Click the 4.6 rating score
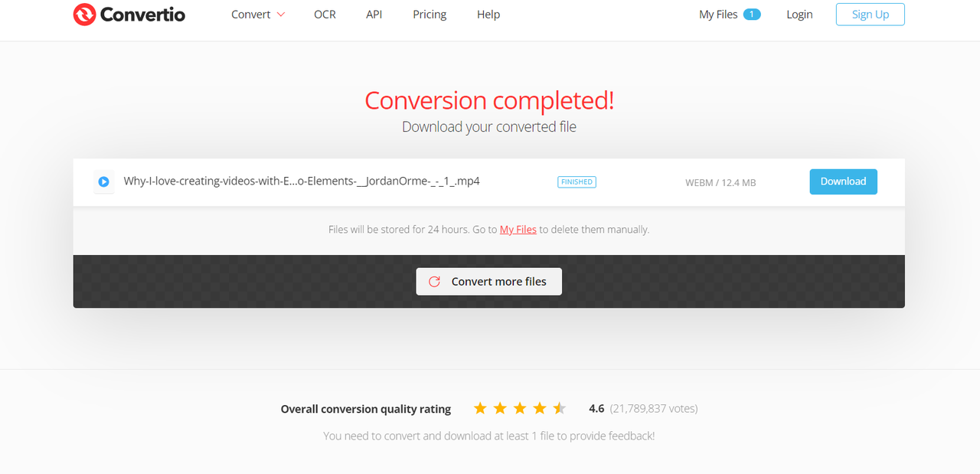The height and width of the screenshot is (474, 980). pyautogui.click(x=596, y=409)
